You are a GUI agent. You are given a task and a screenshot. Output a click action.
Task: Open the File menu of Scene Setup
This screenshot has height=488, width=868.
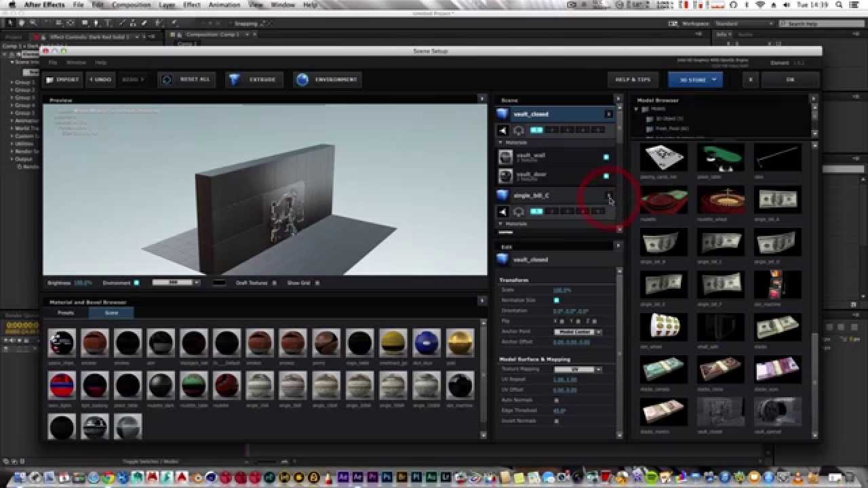[x=53, y=62]
